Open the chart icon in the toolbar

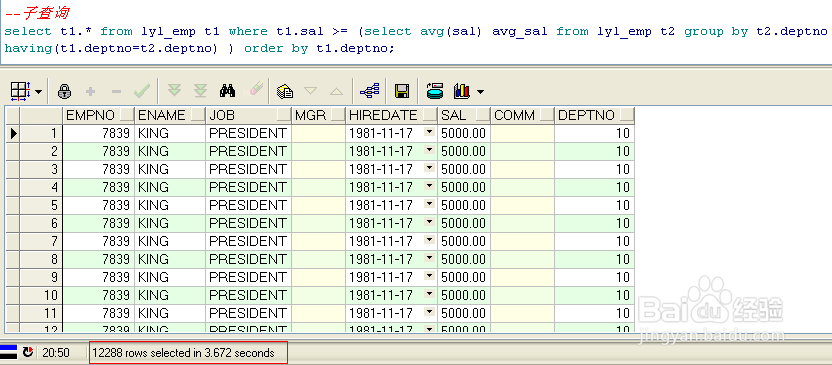click(462, 91)
